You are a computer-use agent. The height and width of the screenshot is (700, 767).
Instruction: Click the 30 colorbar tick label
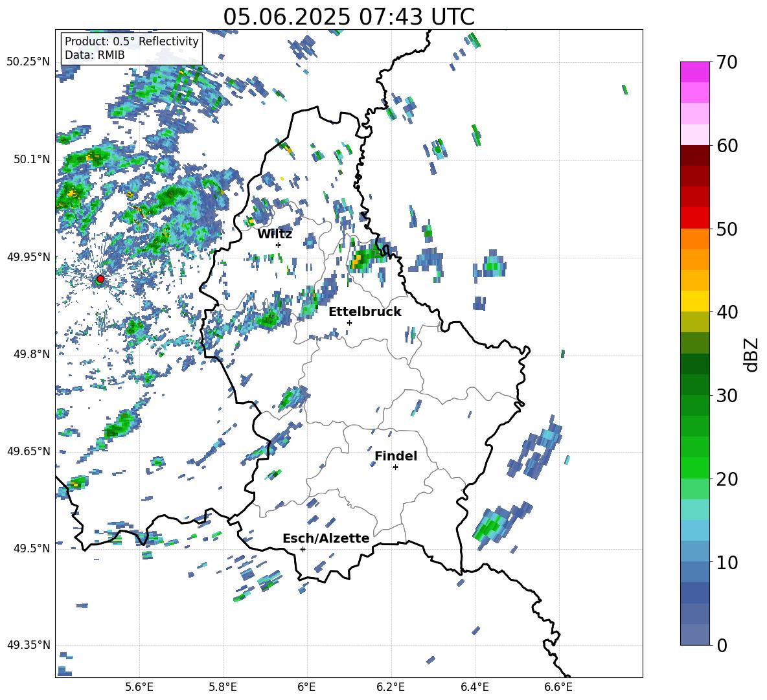pos(727,396)
